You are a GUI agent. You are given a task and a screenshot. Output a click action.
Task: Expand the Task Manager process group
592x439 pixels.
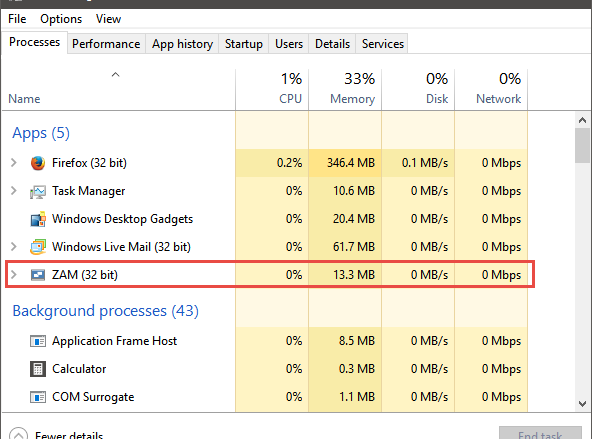point(14,191)
